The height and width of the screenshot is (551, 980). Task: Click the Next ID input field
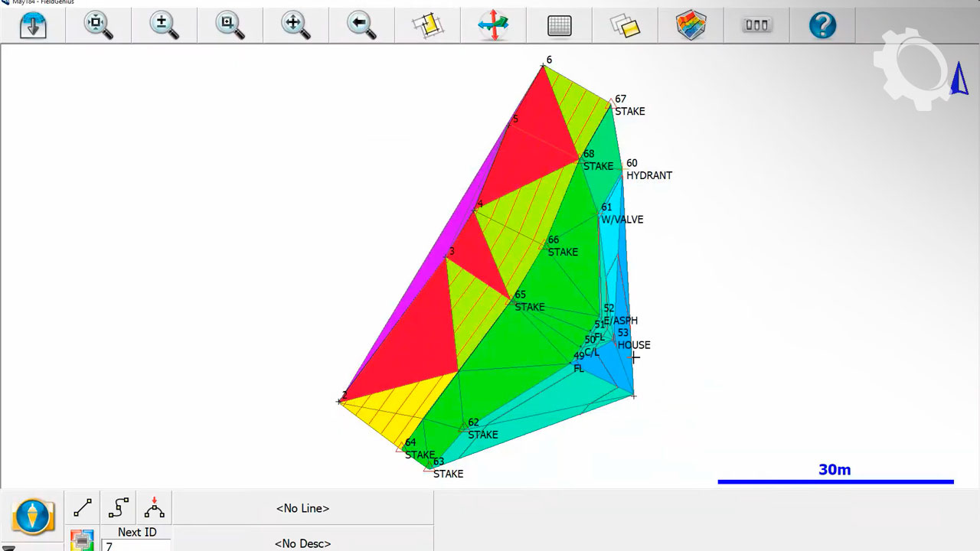pyautogui.click(x=136, y=546)
